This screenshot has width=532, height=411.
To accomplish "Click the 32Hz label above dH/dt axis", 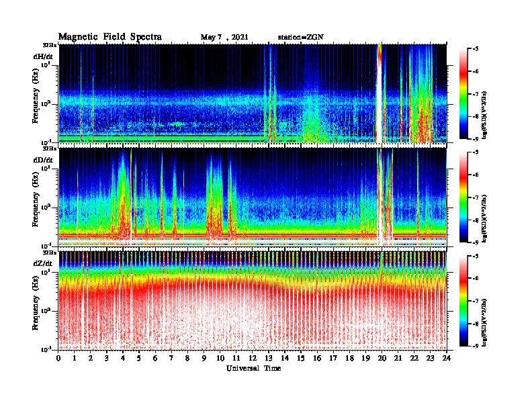I will tap(49, 44).
